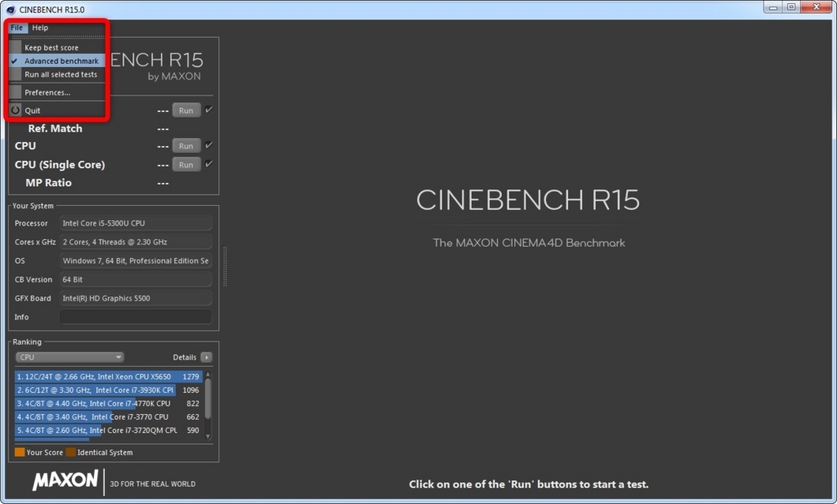Click GFX Board Intel HD Graphics 5500 field
Viewport: 837px width, 504px height.
click(136, 298)
